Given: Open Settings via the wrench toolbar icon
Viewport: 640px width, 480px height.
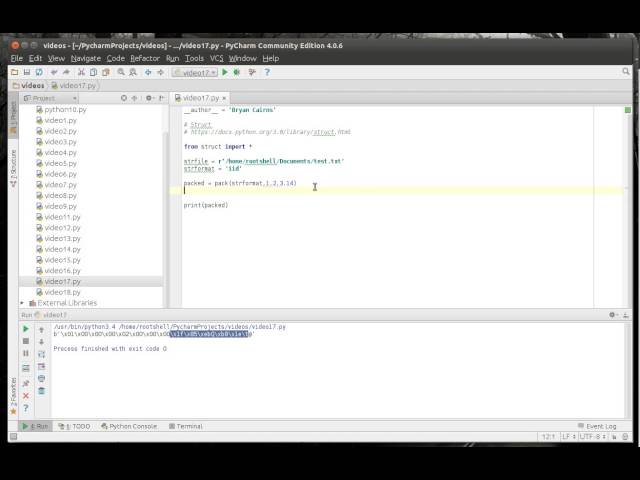Looking at the screenshot, I should (x=252, y=72).
